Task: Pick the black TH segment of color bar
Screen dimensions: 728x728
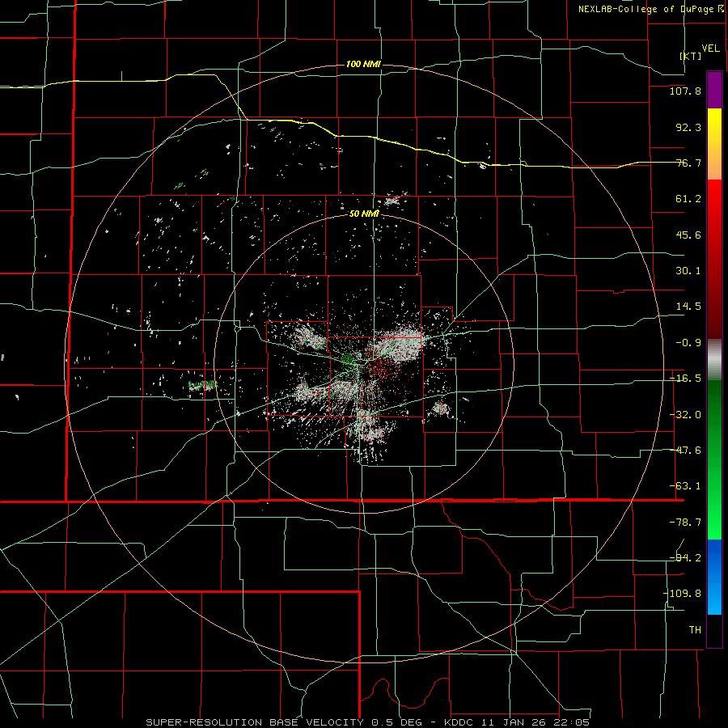Action: coord(714,630)
